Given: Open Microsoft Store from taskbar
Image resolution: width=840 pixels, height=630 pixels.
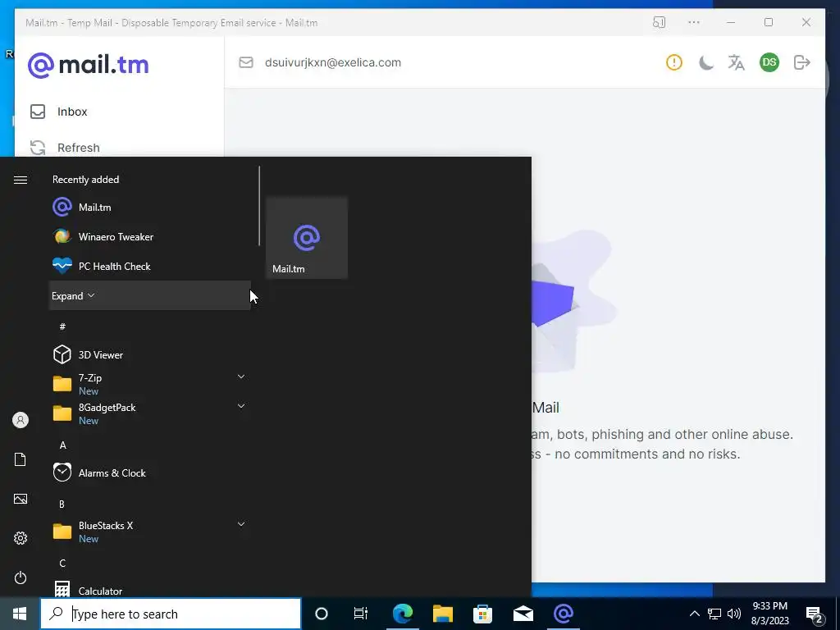Looking at the screenshot, I should point(482,614).
